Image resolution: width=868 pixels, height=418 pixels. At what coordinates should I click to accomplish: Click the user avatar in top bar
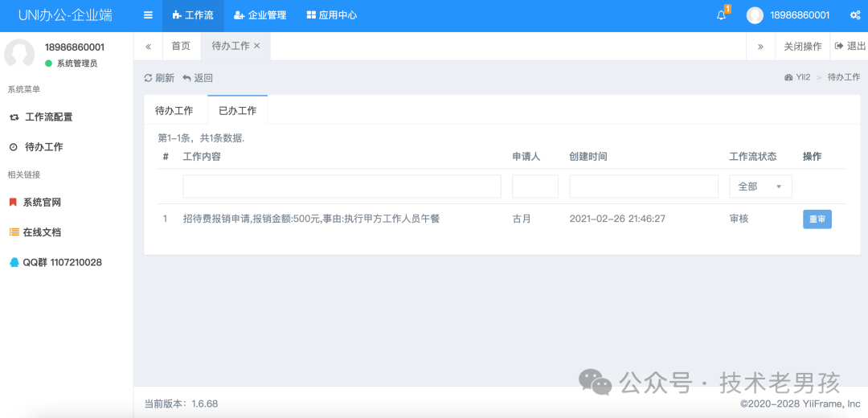[755, 15]
